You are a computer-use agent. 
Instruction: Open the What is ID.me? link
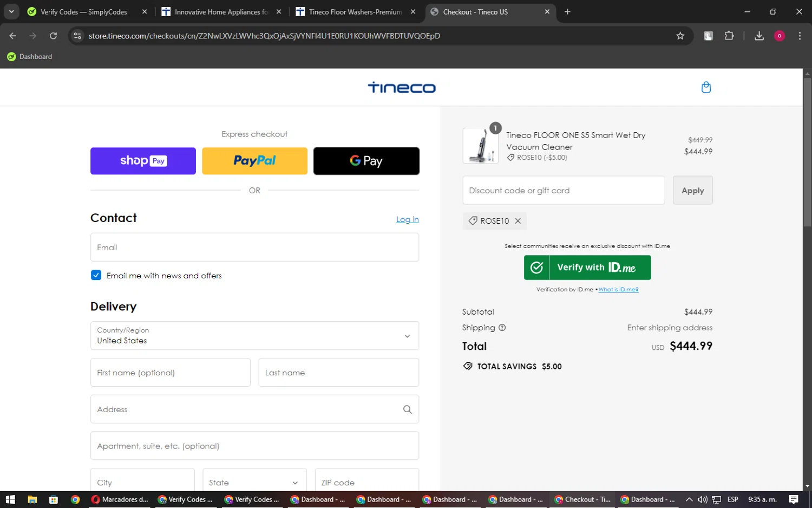(x=618, y=290)
